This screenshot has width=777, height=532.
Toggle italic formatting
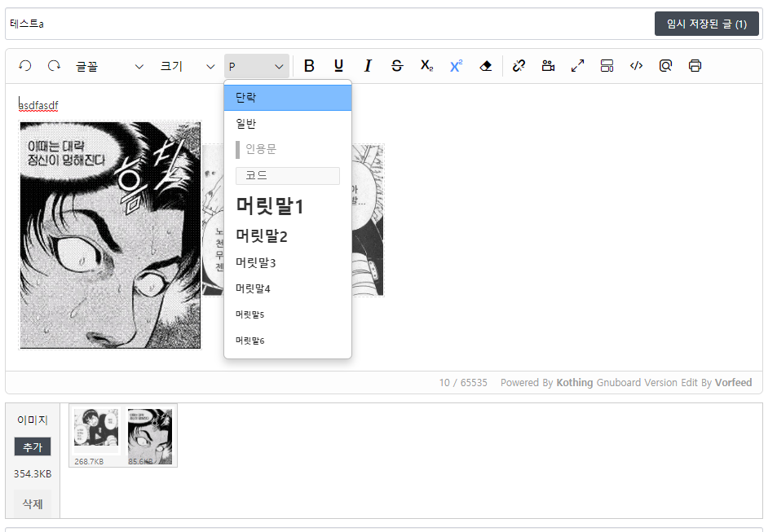pyautogui.click(x=368, y=66)
